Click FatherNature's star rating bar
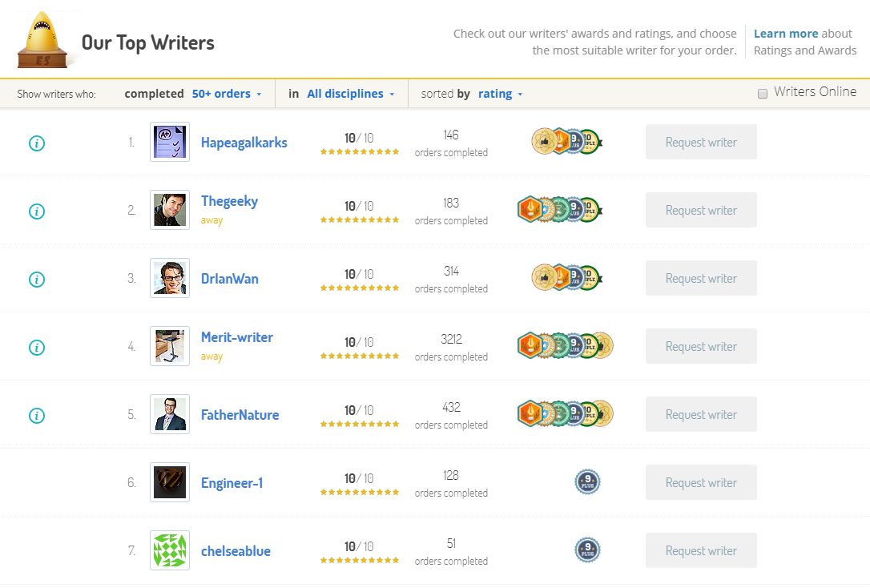This screenshot has height=588, width=870. [360, 425]
